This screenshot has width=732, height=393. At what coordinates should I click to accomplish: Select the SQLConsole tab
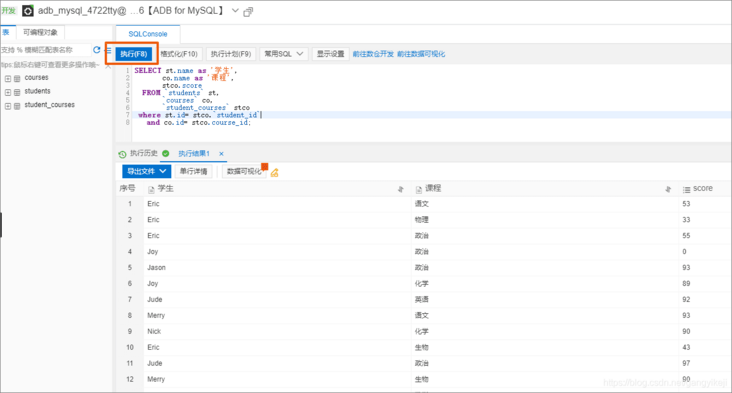[x=148, y=34]
